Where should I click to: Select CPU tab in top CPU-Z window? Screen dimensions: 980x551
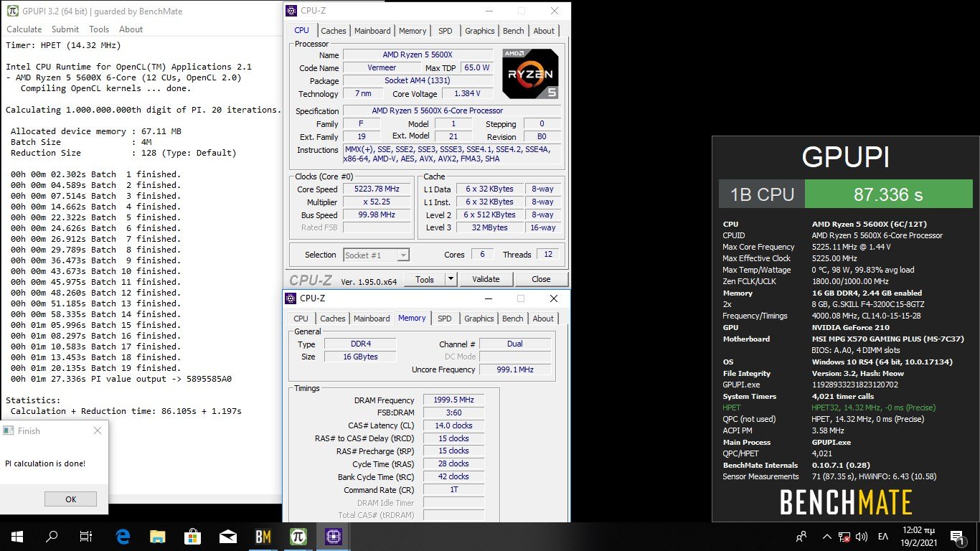[x=302, y=30]
